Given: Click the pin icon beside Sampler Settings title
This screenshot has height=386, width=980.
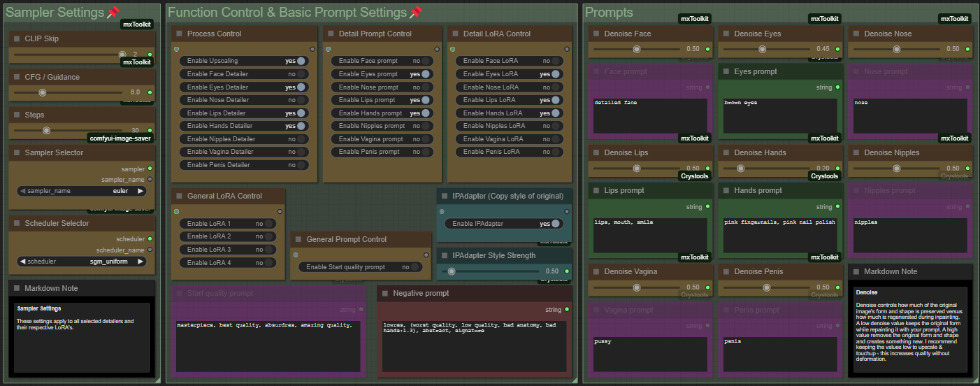Looking at the screenshot, I should [113, 13].
